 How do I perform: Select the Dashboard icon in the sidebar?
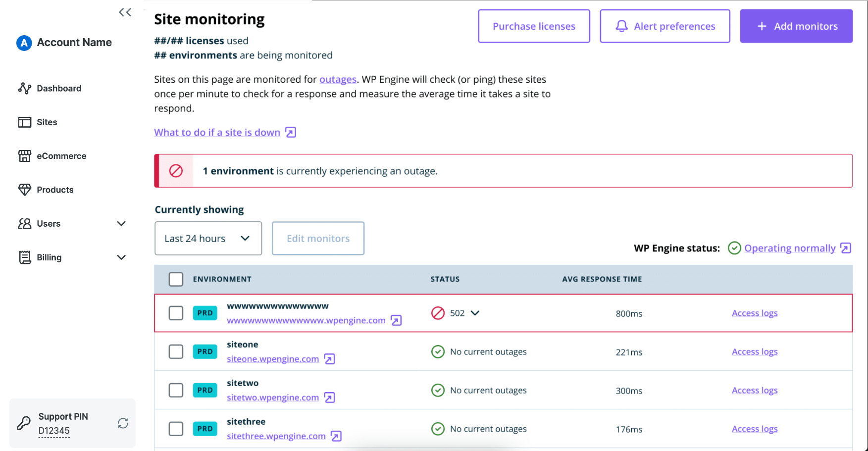click(x=24, y=88)
